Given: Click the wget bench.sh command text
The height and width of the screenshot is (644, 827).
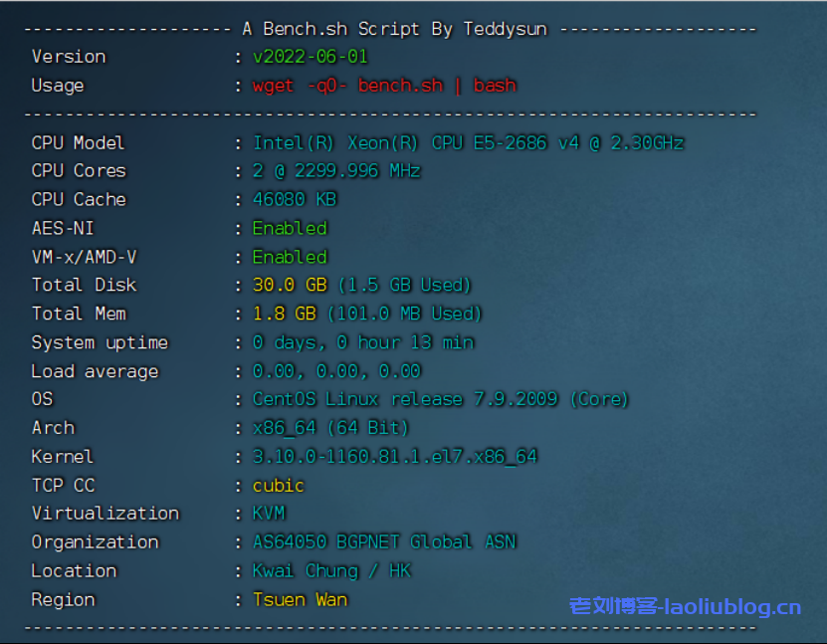Looking at the screenshot, I should pyautogui.click(x=384, y=86).
